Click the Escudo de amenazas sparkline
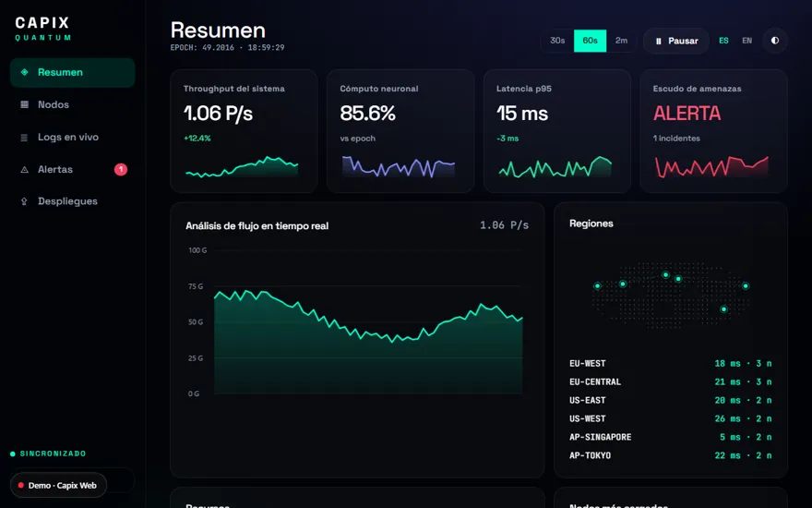Viewport: 812px width, 508px height. [712, 167]
